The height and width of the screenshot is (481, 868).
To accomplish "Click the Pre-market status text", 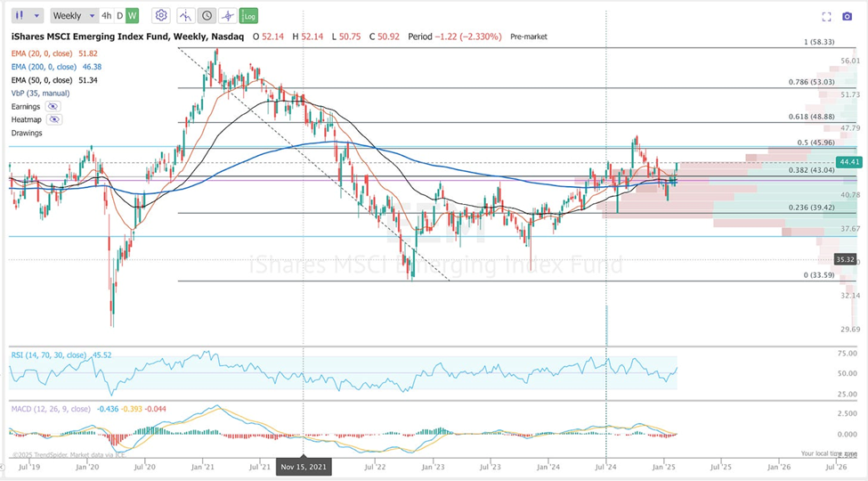I will coord(529,37).
